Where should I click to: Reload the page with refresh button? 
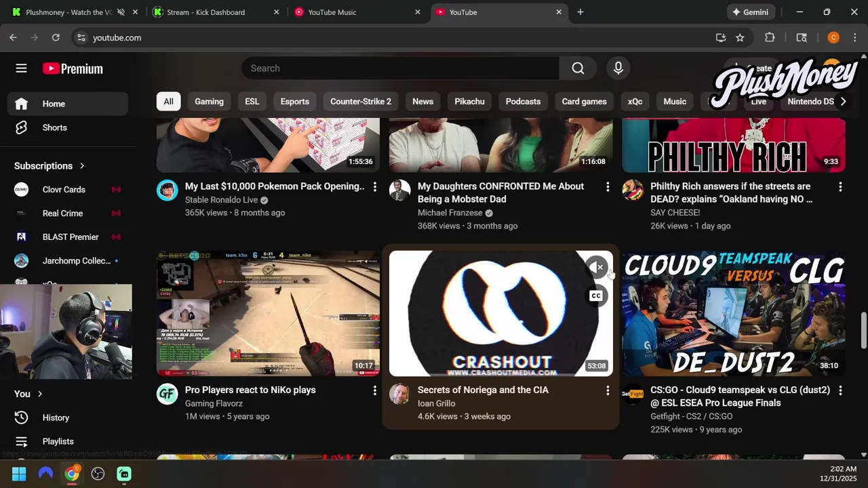point(56,38)
